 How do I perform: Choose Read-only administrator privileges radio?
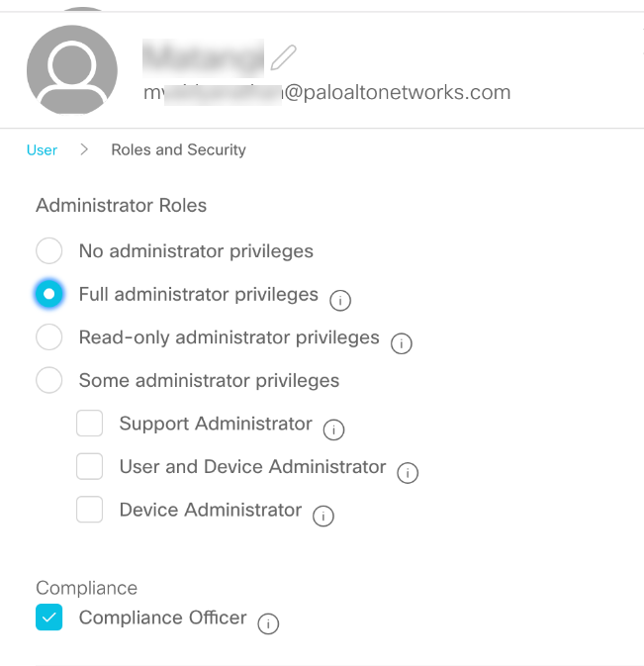[49, 337]
